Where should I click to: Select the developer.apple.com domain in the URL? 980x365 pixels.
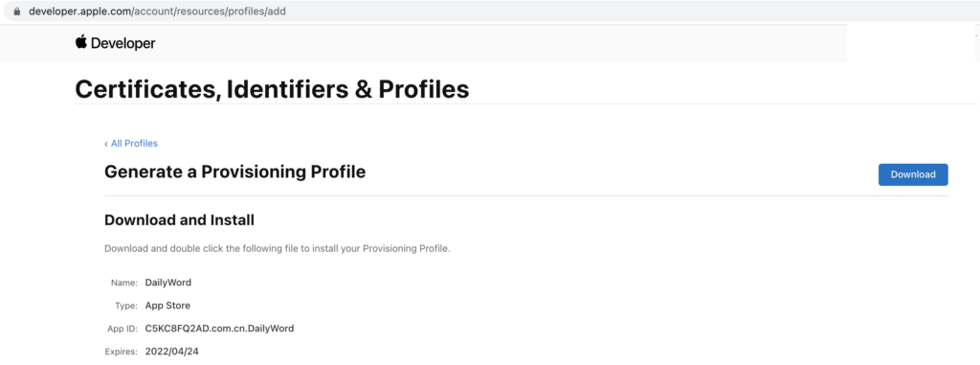(79, 11)
